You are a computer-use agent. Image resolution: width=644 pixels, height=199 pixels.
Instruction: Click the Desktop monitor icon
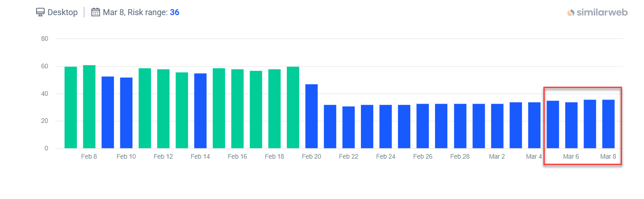(40, 12)
